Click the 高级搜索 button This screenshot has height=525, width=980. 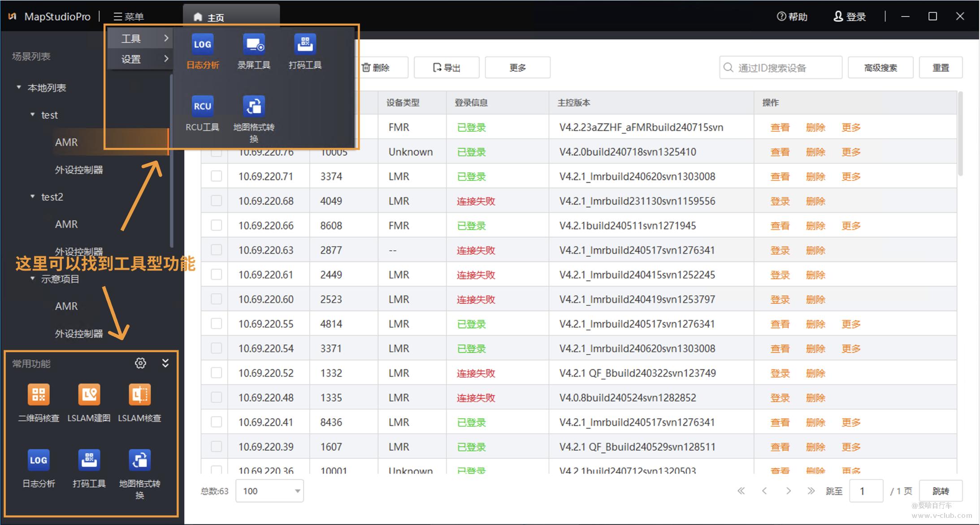tap(880, 68)
